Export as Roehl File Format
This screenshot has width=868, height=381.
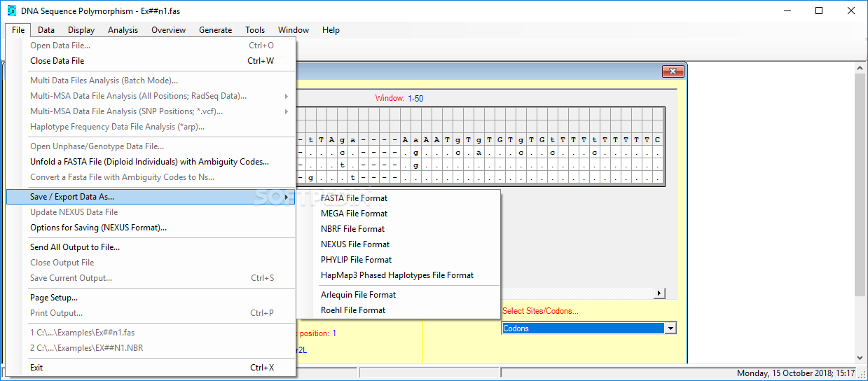[399, 310]
